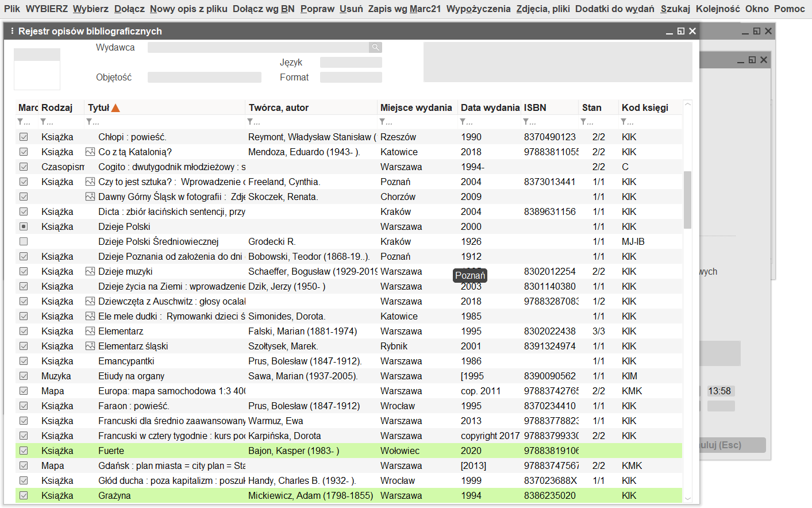
Task: Click the filter funnel under Tytuł column
Action: coord(89,122)
